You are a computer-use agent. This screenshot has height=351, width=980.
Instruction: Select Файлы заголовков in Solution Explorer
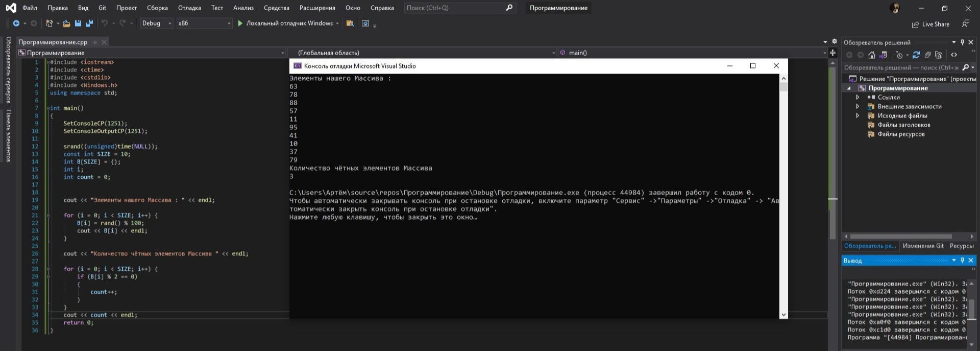click(x=903, y=125)
